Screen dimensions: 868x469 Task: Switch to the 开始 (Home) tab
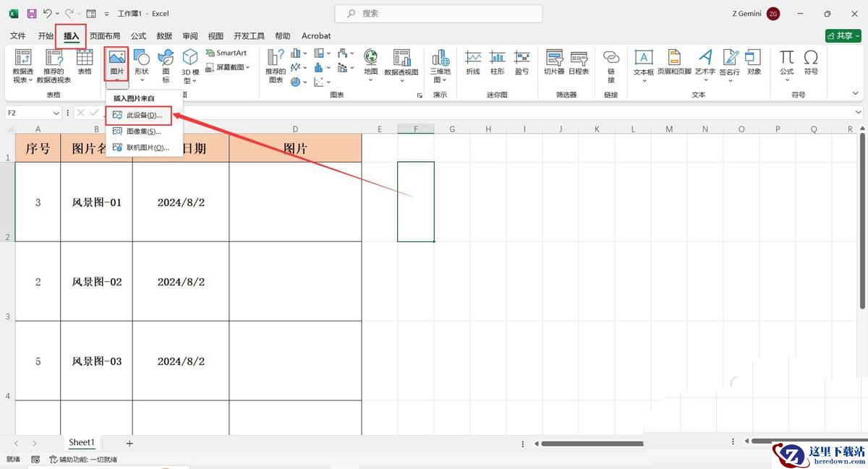click(x=46, y=35)
